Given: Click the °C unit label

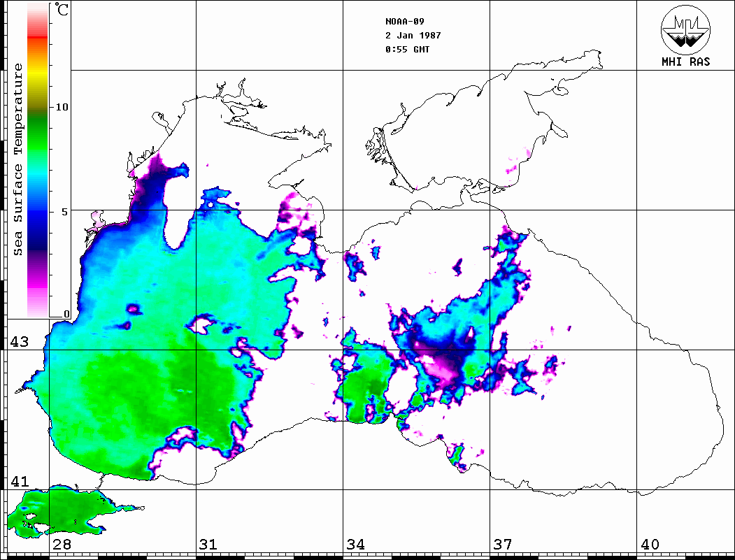Looking at the screenshot, I should click(x=62, y=9).
